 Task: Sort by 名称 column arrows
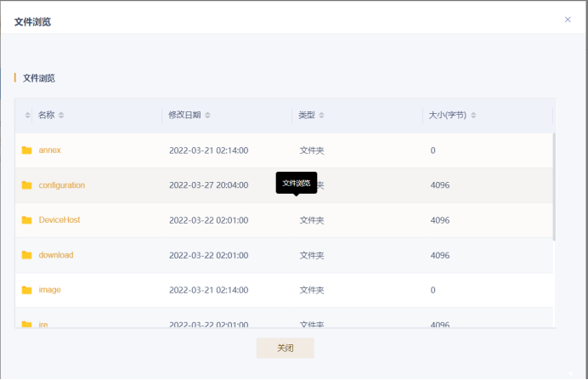pyautogui.click(x=61, y=116)
